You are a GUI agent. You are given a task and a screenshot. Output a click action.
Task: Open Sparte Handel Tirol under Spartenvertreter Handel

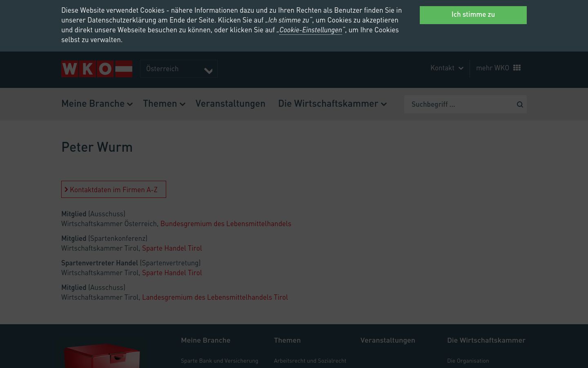pyautogui.click(x=172, y=273)
